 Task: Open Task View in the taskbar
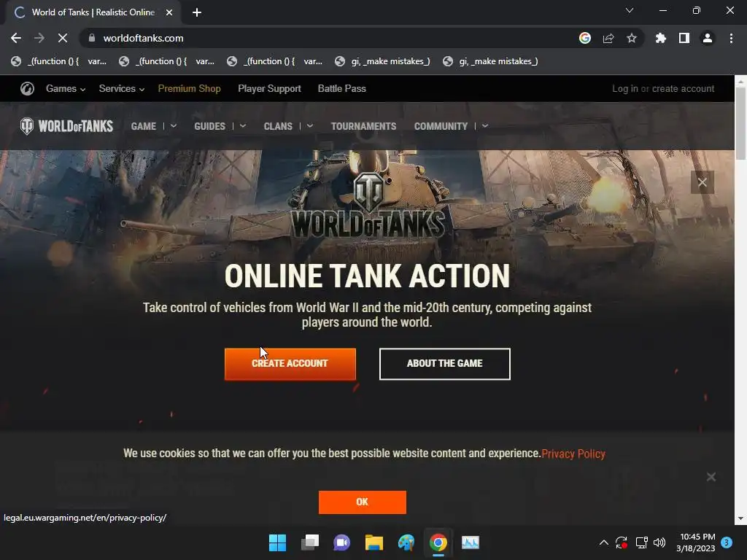pos(310,542)
